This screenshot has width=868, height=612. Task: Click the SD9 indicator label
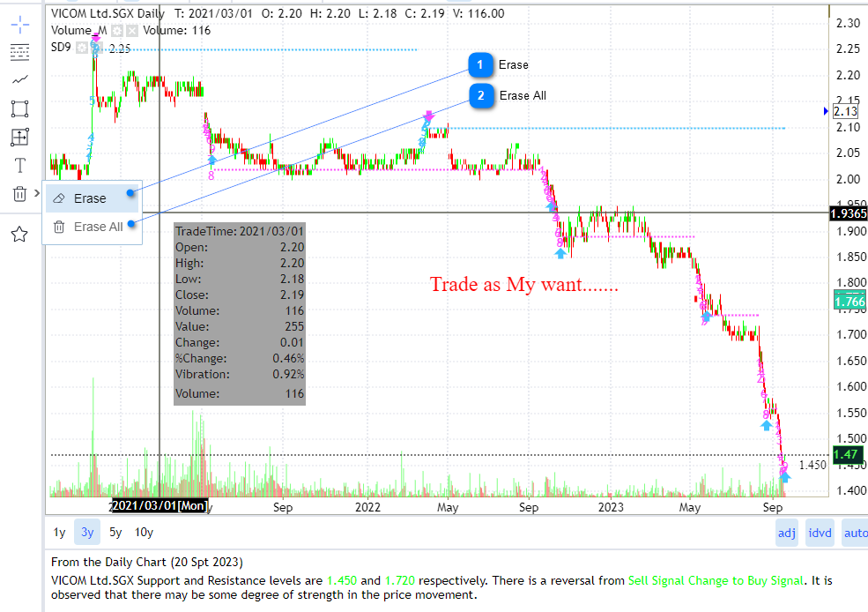click(61, 47)
